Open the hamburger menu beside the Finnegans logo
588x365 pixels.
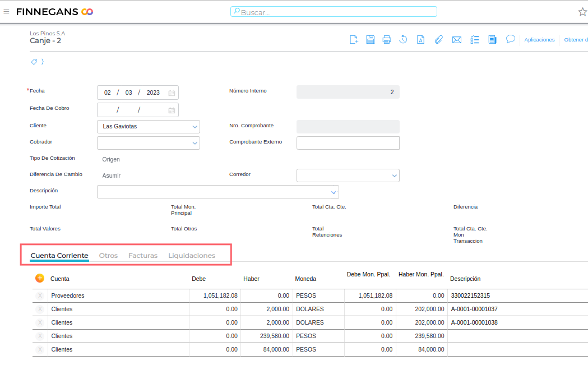point(7,12)
